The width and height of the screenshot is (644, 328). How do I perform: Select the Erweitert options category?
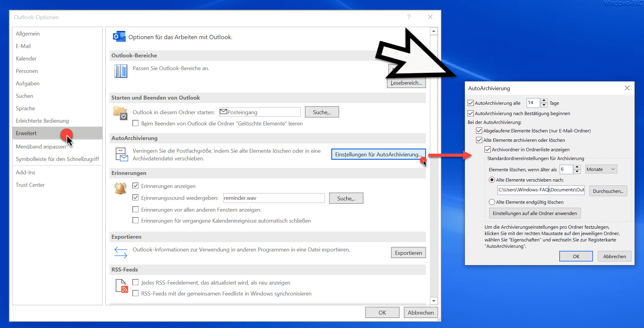[57, 133]
